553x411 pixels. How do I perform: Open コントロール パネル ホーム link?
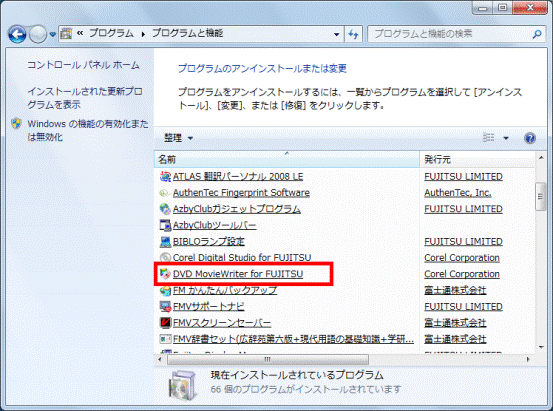[x=84, y=65]
